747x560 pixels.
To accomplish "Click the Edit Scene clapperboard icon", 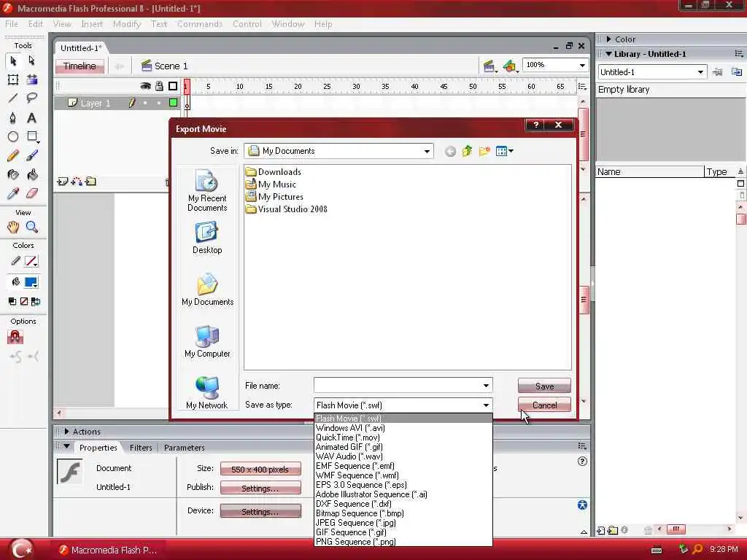I will coord(489,66).
